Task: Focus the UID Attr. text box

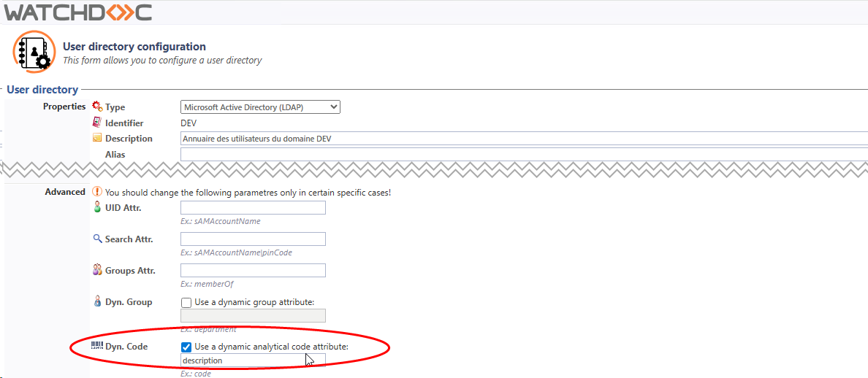Action: click(x=253, y=208)
